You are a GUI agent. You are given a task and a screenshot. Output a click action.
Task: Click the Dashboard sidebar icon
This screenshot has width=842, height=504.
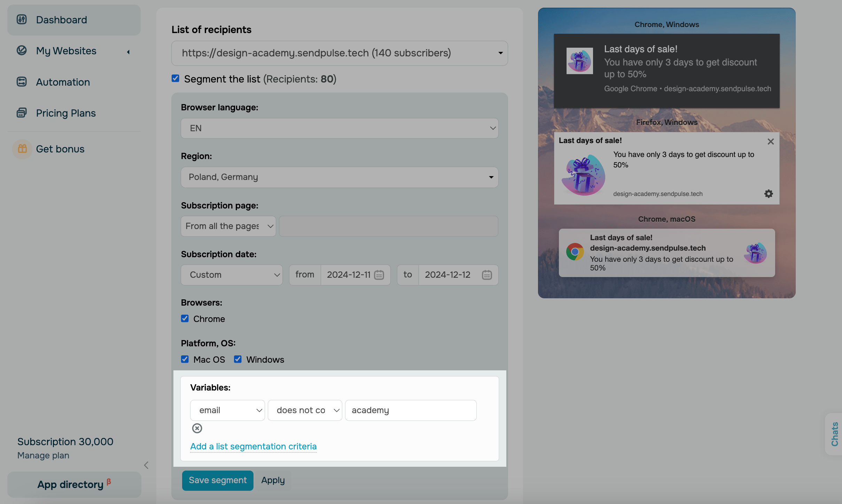[22, 19]
